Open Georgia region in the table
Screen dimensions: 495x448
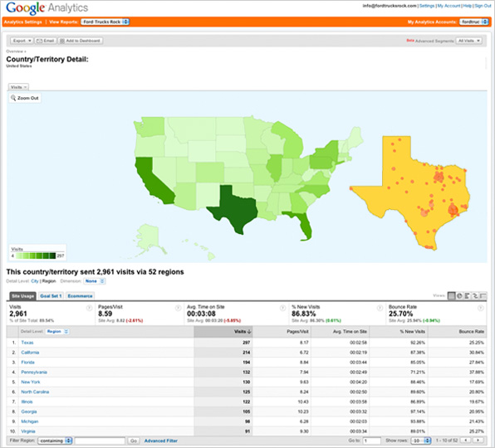(x=29, y=411)
